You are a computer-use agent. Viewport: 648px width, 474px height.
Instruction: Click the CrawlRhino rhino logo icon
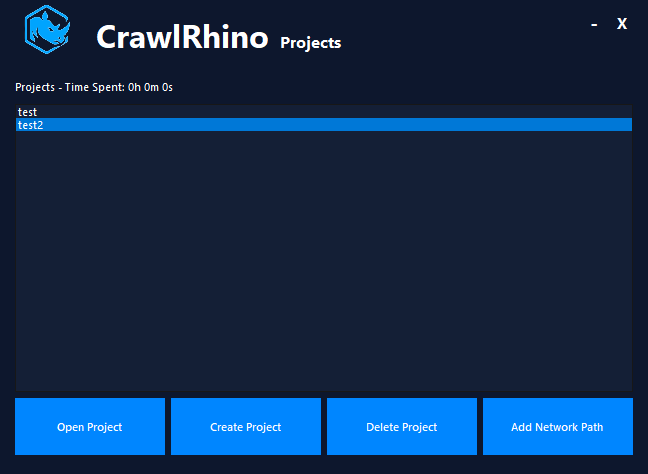pos(47,29)
